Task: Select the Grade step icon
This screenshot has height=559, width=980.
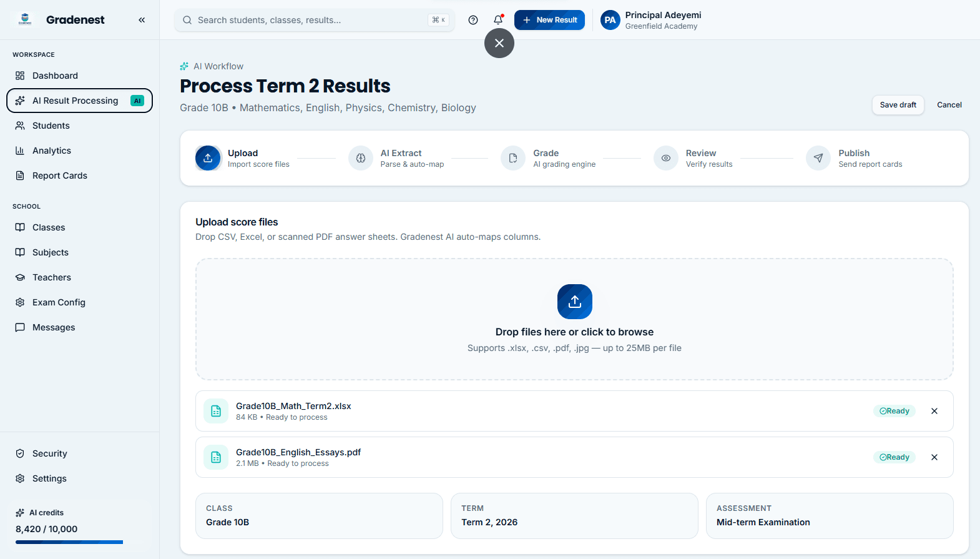Action: pyautogui.click(x=513, y=158)
